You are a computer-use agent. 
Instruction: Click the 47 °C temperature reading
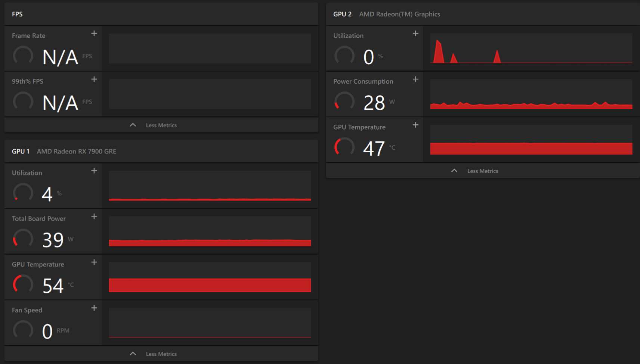tap(374, 149)
